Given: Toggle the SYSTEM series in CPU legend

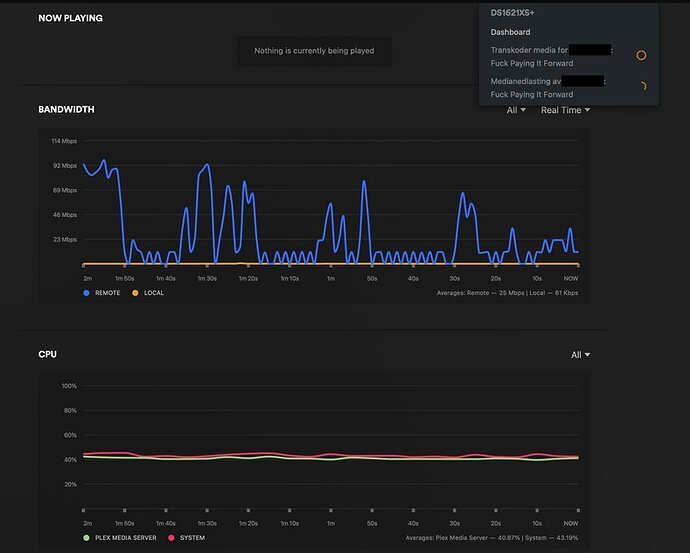Looking at the screenshot, I should 187,538.
